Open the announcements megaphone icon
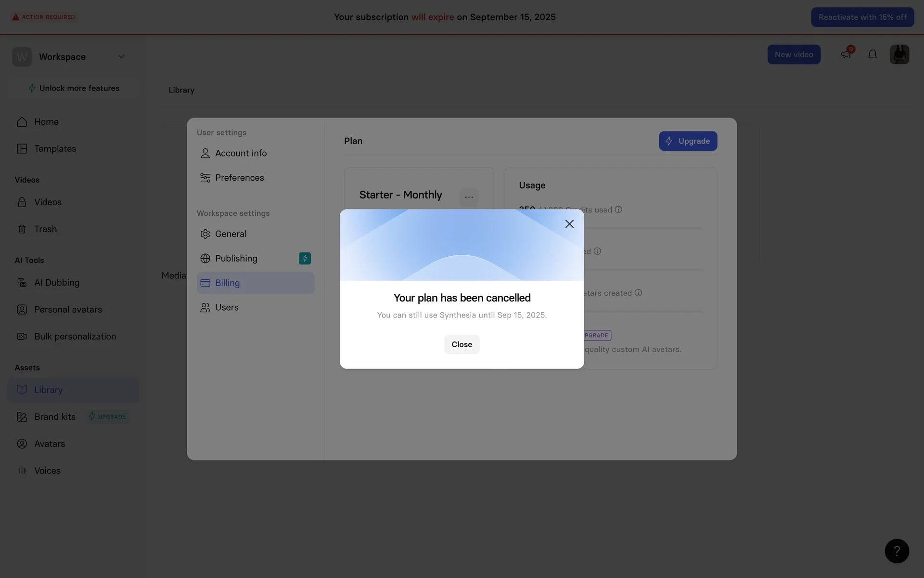Screen dimensions: 924x578 coord(846,54)
